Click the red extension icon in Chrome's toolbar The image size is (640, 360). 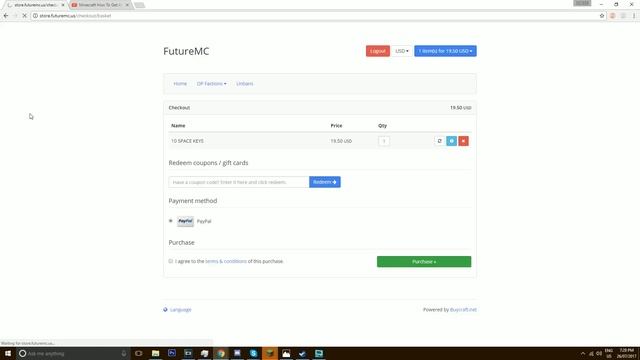click(x=612, y=16)
